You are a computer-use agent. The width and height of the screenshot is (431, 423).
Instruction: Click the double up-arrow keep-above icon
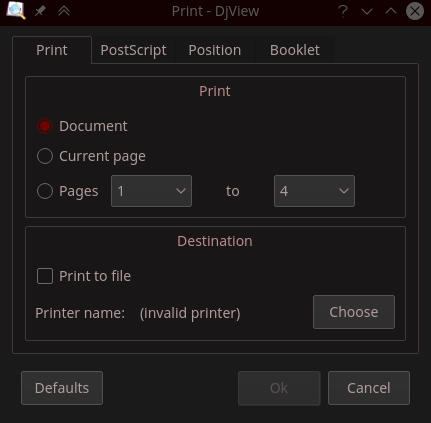pyautogui.click(x=64, y=11)
